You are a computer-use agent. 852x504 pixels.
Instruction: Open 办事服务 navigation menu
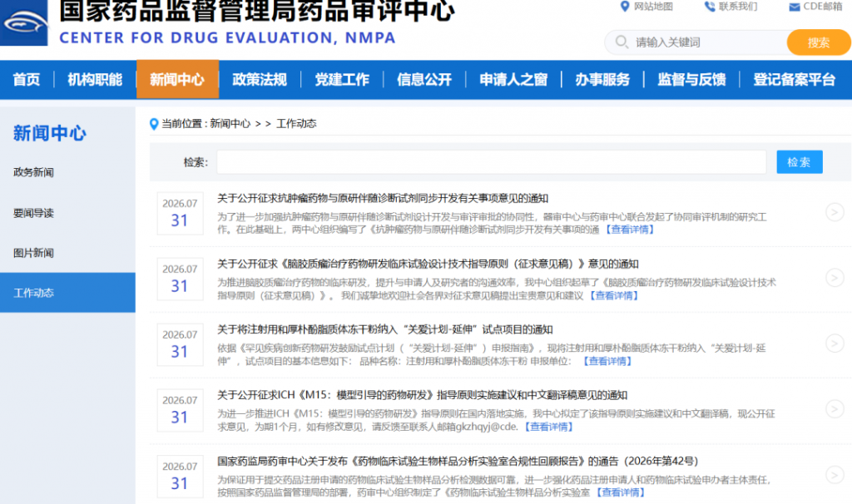point(602,79)
